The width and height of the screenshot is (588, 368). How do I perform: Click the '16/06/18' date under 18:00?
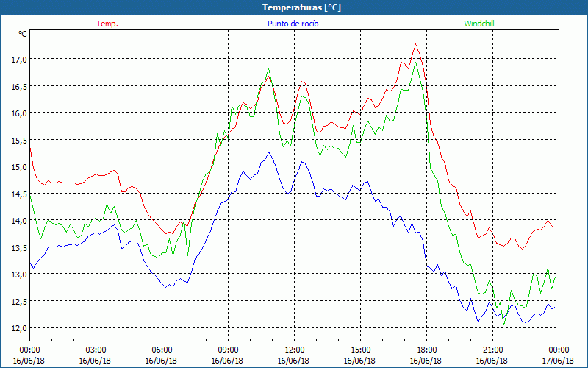tap(426, 361)
